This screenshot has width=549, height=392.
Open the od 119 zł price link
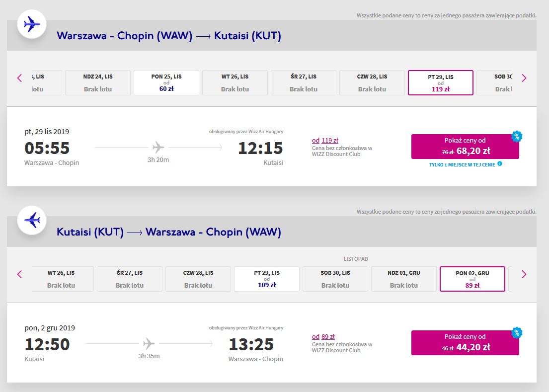[325, 140]
